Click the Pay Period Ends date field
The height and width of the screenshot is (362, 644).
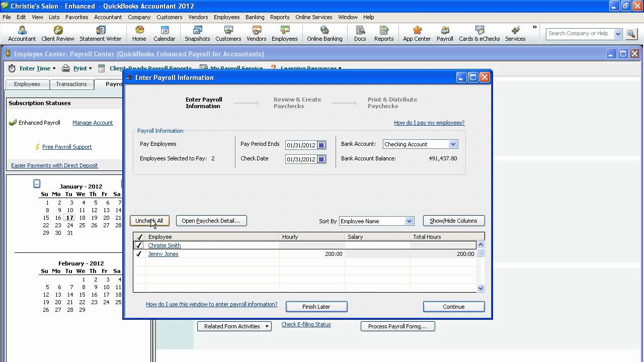tap(301, 145)
